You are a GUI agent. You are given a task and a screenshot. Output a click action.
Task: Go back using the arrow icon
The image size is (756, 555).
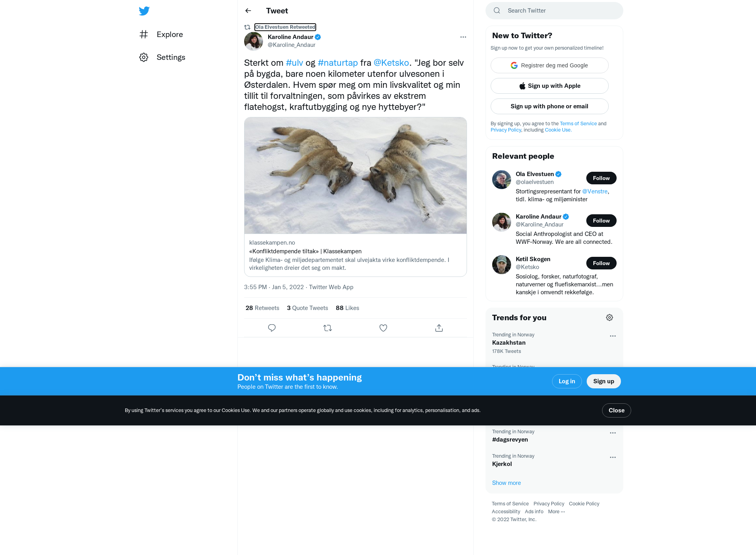pos(248,11)
